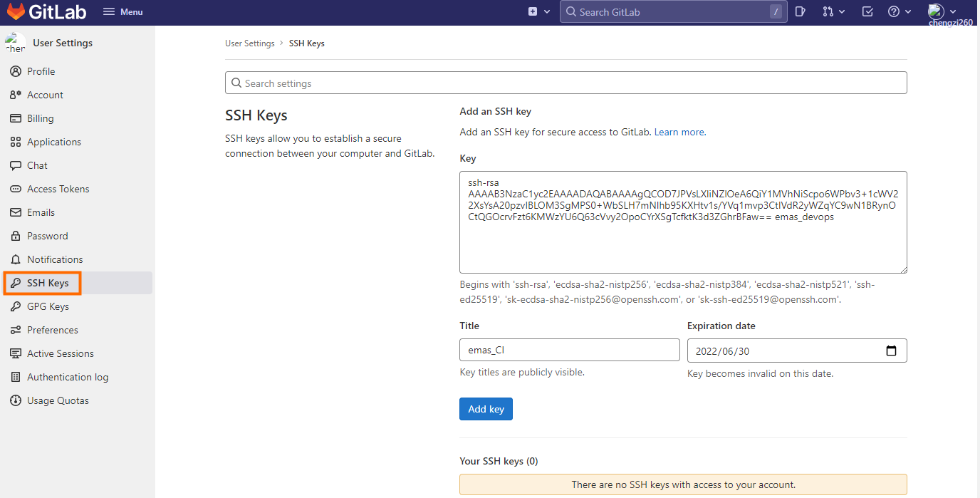Focus the Search GitLab field
980x498 pixels.
[x=673, y=11]
